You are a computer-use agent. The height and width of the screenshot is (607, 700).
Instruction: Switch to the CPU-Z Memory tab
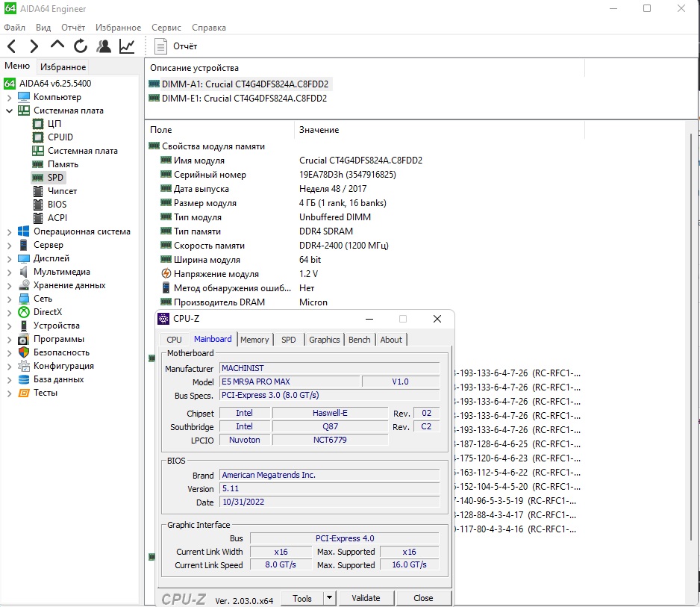click(254, 340)
